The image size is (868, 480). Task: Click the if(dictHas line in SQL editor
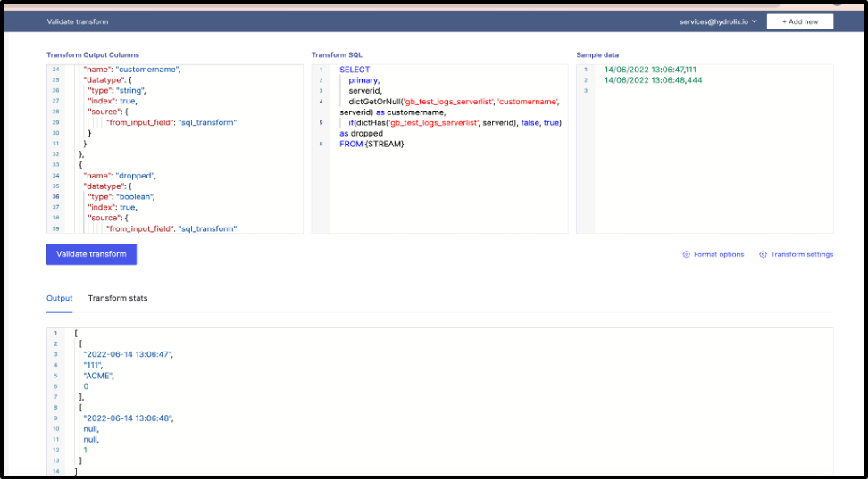pyautogui.click(x=455, y=123)
